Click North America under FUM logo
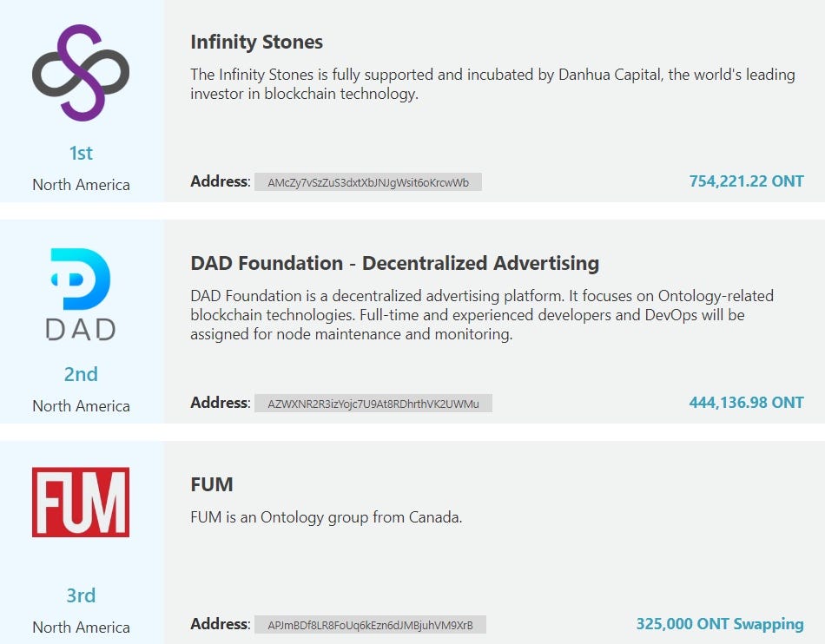The image size is (825, 644). coord(81,628)
